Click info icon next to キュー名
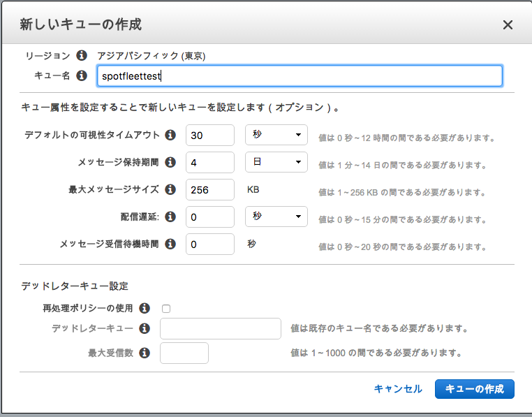The height and width of the screenshot is (417, 532). click(x=82, y=75)
